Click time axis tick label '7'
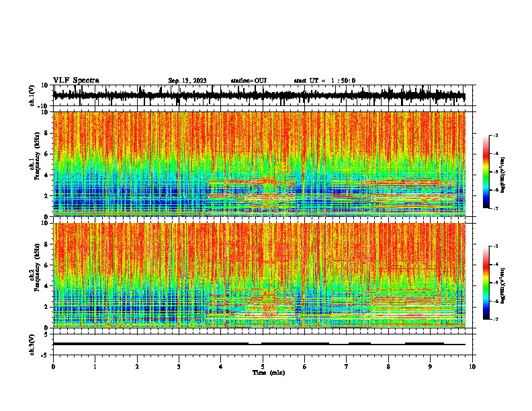The height and width of the screenshot is (411, 532). click(347, 367)
